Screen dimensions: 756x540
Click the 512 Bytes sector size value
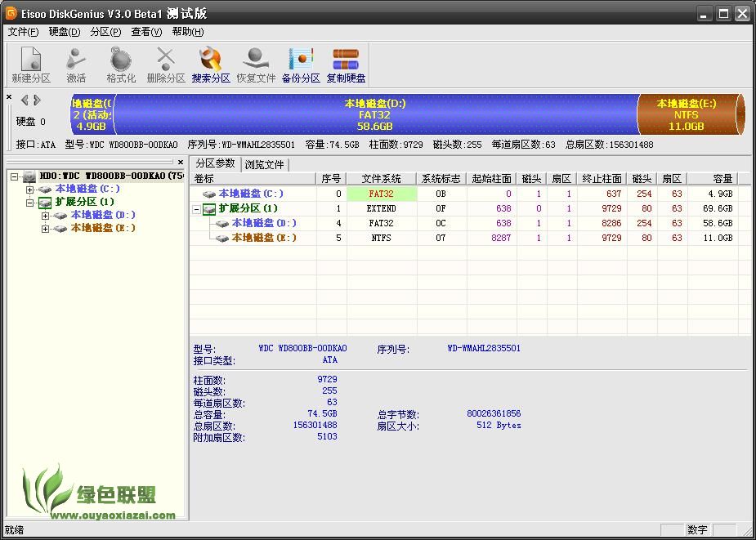pos(499,426)
